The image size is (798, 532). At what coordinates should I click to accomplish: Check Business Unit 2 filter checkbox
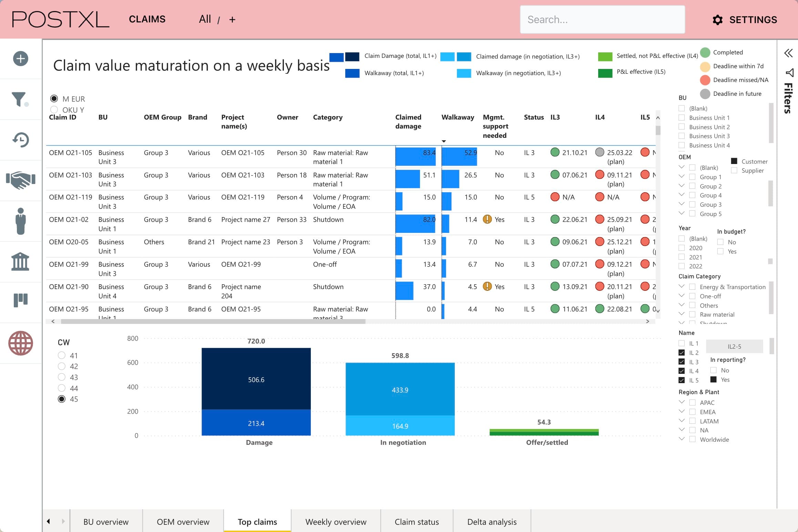coord(682,127)
